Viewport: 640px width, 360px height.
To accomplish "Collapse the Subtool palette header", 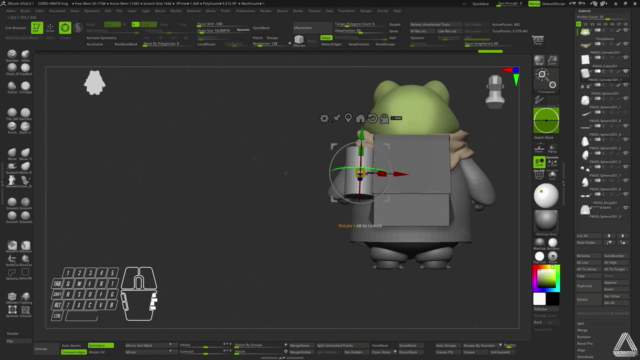I will [584, 11].
